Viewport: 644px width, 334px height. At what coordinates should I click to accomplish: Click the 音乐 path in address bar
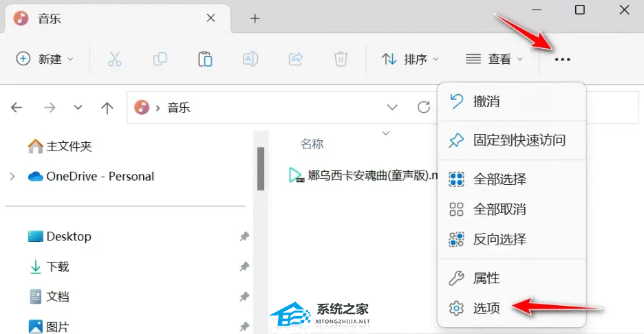click(x=179, y=108)
